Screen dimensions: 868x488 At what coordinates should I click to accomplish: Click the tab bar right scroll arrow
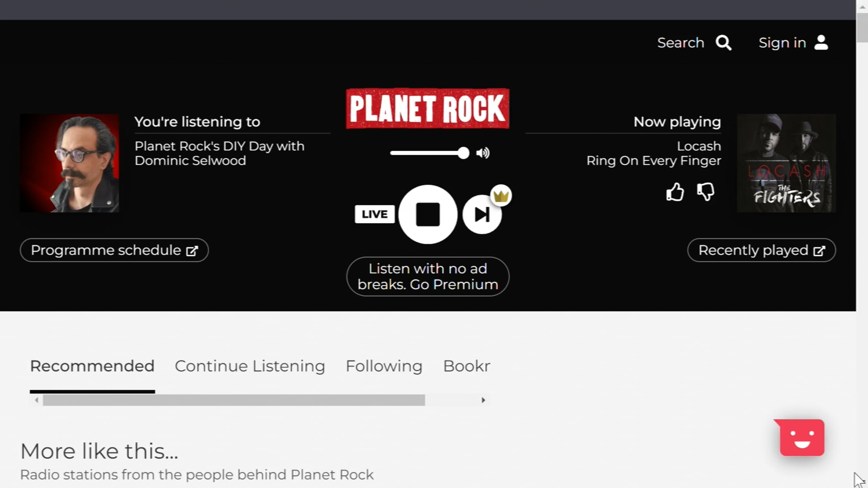(483, 400)
